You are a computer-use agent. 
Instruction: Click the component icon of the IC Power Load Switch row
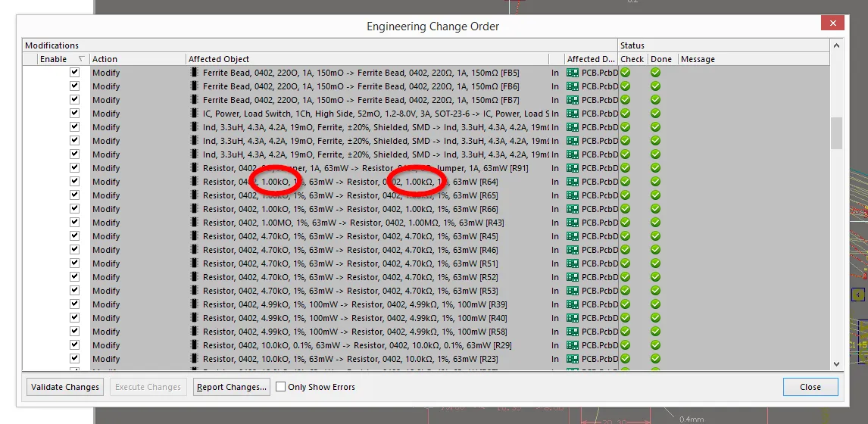coord(195,114)
